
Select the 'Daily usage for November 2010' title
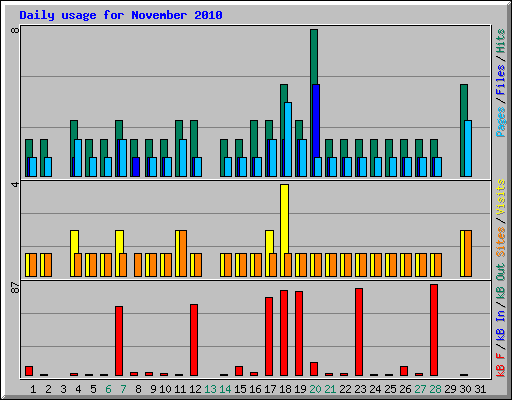tap(121, 15)
